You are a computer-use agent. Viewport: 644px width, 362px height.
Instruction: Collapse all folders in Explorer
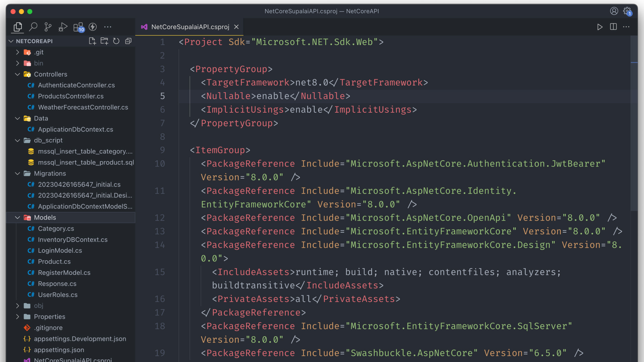click(x=128, y=41)
